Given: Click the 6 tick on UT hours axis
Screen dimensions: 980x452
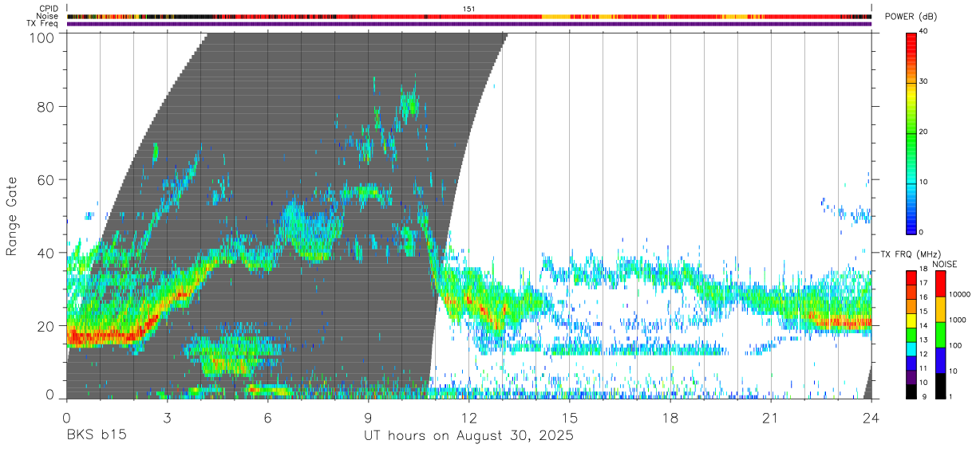Looking at the screenshot, I should tap(268, 418).
